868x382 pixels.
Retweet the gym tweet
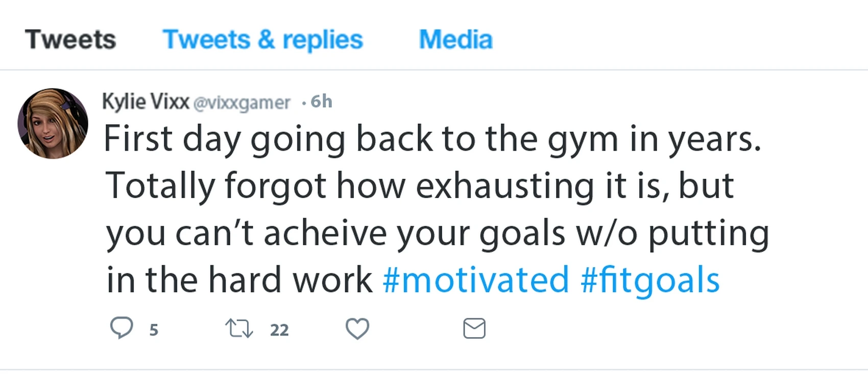pos(239,328)
